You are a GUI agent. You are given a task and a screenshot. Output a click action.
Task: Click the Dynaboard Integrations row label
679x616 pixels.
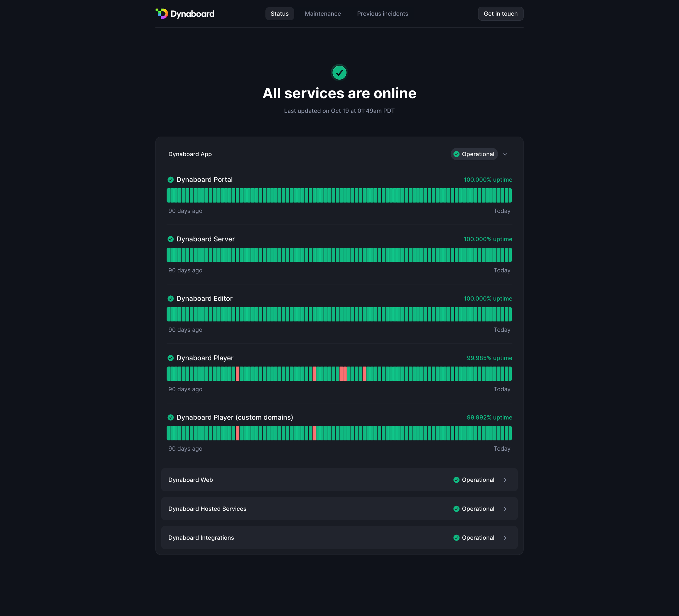pyautogui.click(x=201, y=538)
